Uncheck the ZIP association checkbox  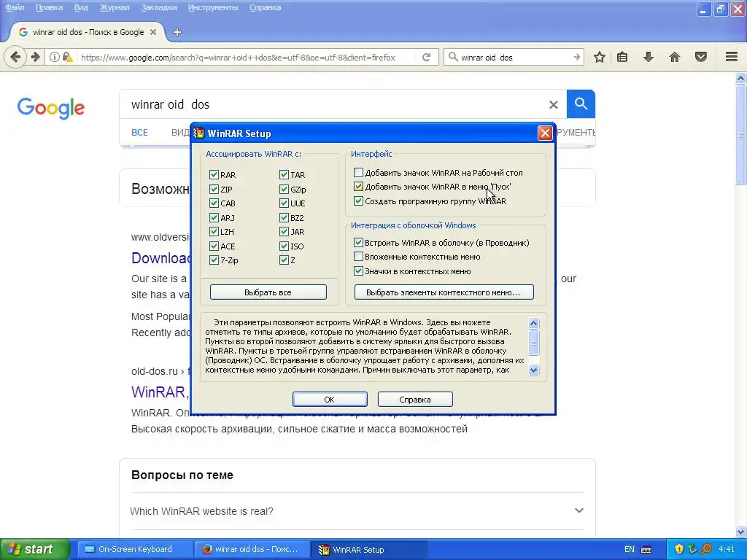214,189
